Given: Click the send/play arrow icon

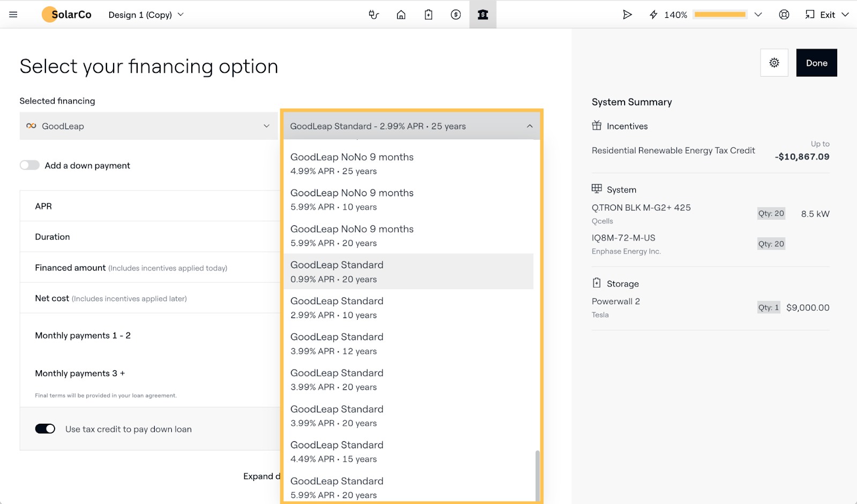Looking at the screenshot, I should click(x=627, y=14).
